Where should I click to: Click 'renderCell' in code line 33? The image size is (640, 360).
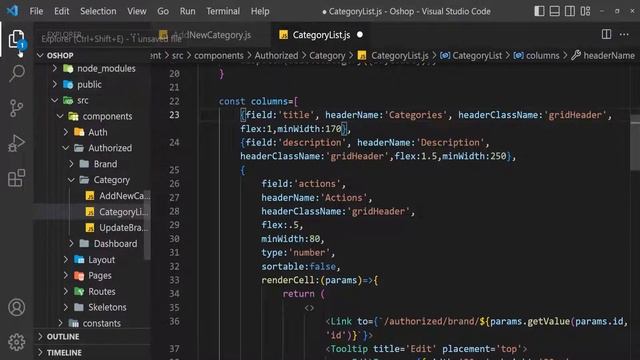288,280
